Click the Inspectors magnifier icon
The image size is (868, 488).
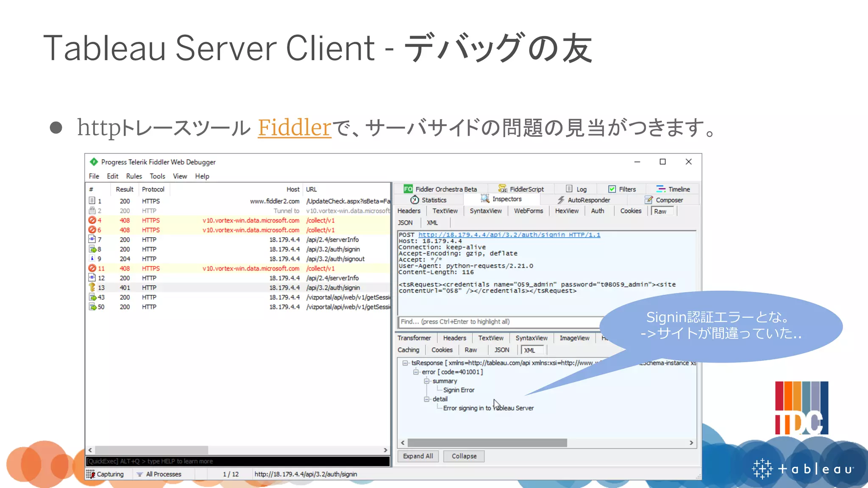pos(485,199)
